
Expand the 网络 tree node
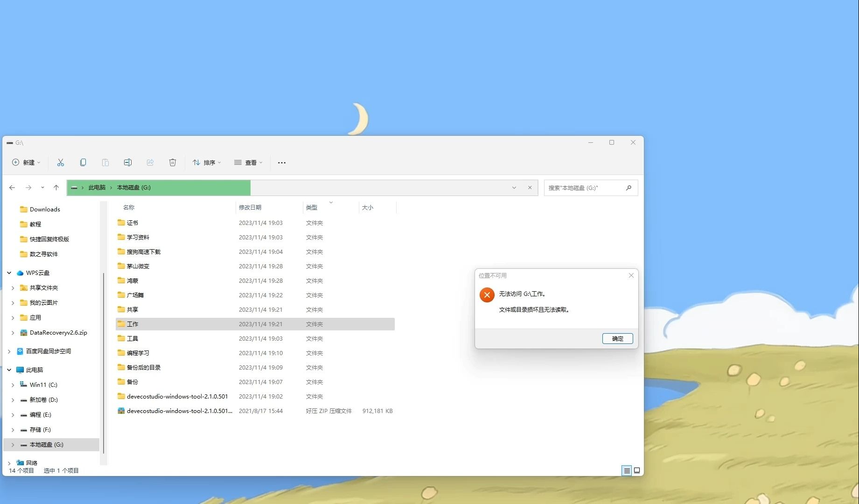click(9, 463)
